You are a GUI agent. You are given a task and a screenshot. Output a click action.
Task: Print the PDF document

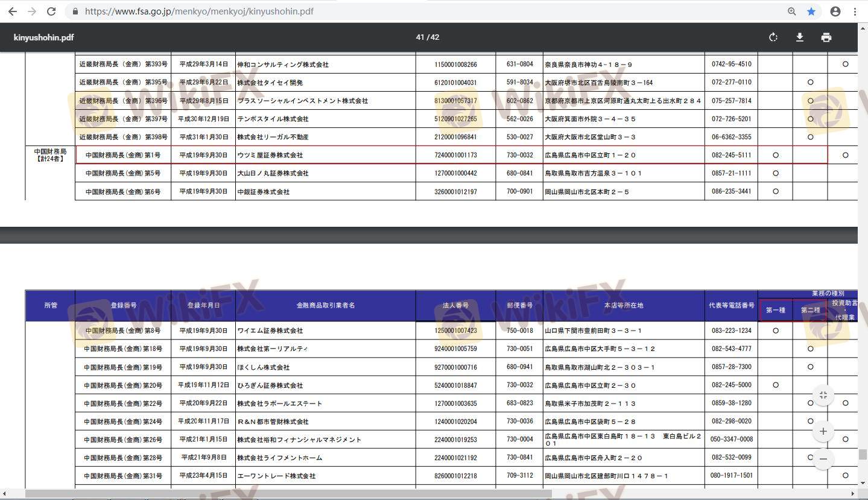pos(826,37)
